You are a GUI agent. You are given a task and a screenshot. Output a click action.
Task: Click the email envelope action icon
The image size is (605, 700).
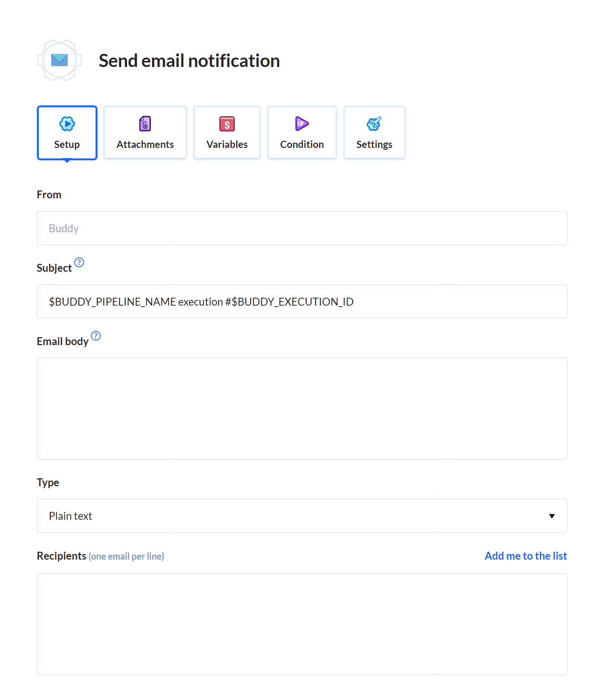click(59, 60)
